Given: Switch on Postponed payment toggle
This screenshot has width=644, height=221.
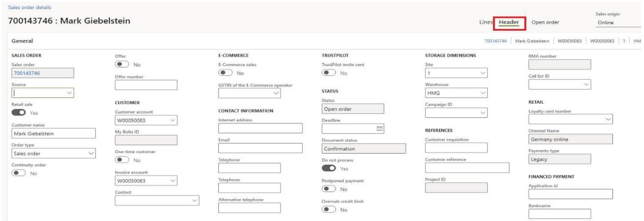Looking at the screenshot, I should point(329,189).
